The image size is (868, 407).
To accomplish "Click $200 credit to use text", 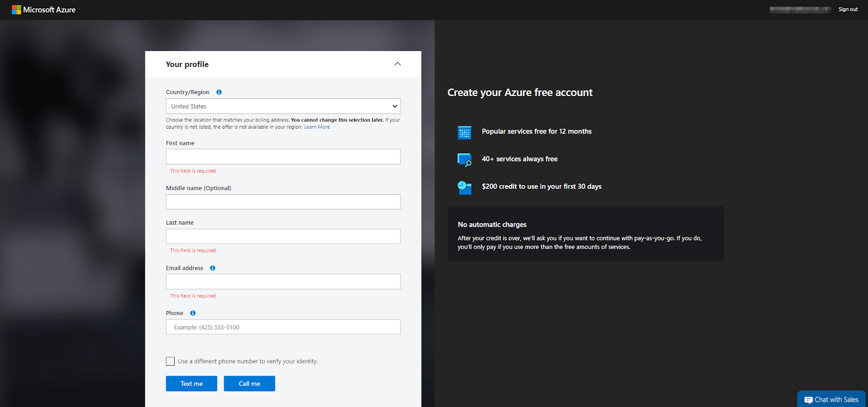I will point(541,187).
